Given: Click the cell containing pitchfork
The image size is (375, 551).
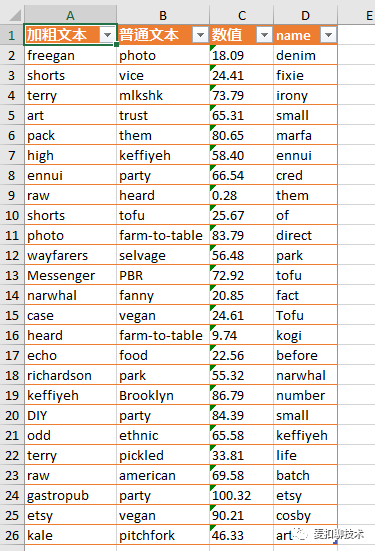Looking at the screenshot, I should [x=163, y=535].
